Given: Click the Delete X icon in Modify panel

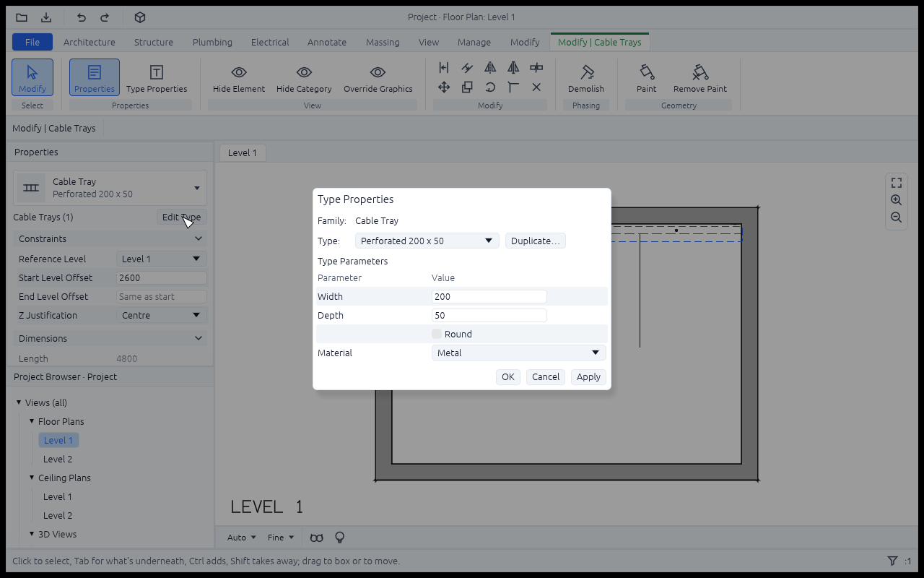Looking at the screenshot, I should [x=536, y=87].
